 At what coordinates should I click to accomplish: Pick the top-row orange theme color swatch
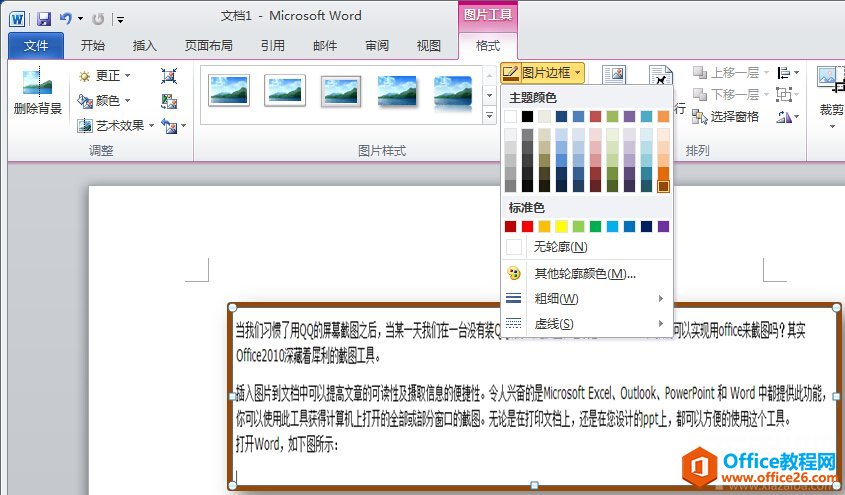pos(663,116)
